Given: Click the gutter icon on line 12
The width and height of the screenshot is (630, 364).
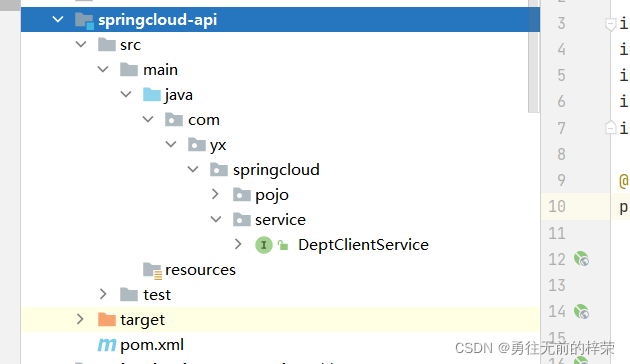Looking at the screenshot, I should click(581, 259).
